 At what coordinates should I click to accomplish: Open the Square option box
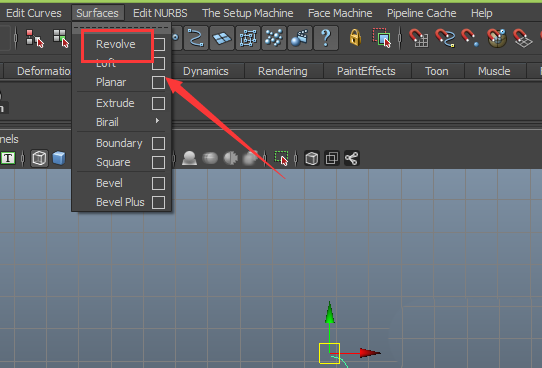(158, 162)
